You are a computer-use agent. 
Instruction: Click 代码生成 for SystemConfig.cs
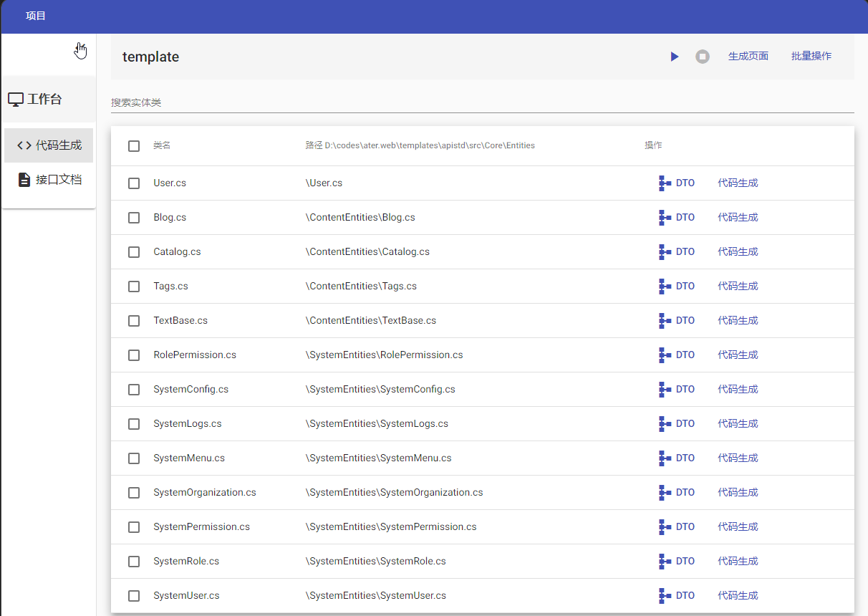point(738,390)
